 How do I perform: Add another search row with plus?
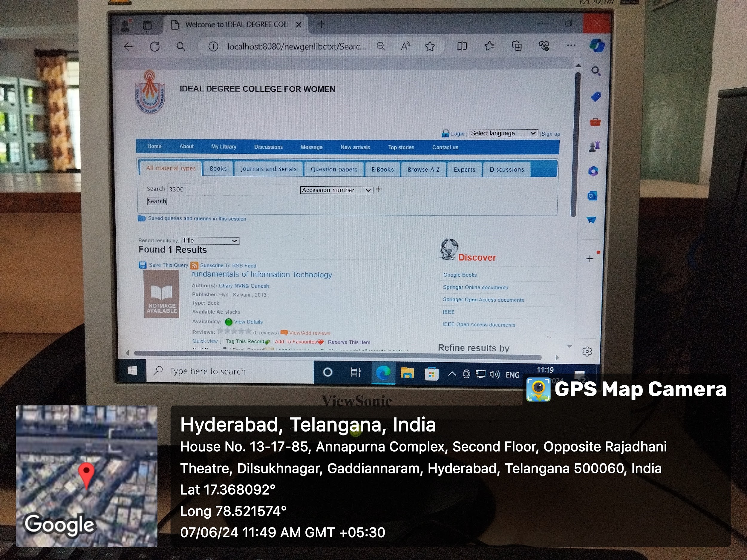click(x=379, y=189)
